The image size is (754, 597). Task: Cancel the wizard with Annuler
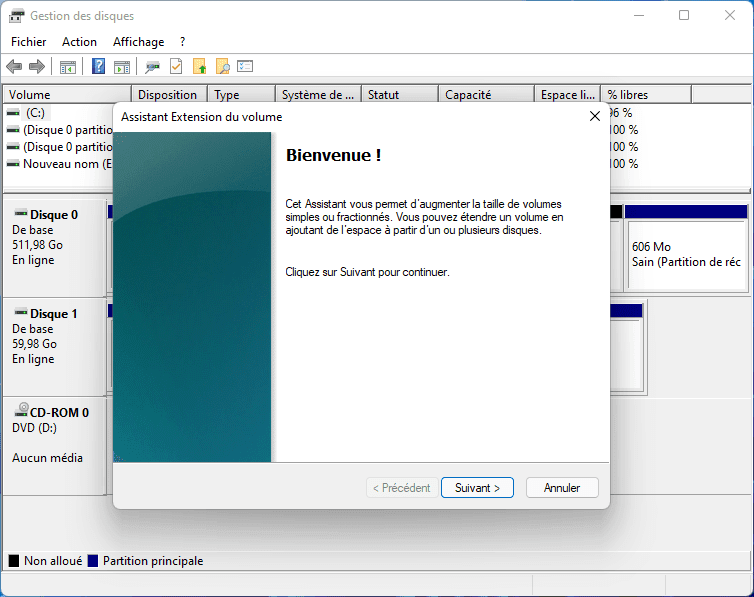tap(562, 488)
